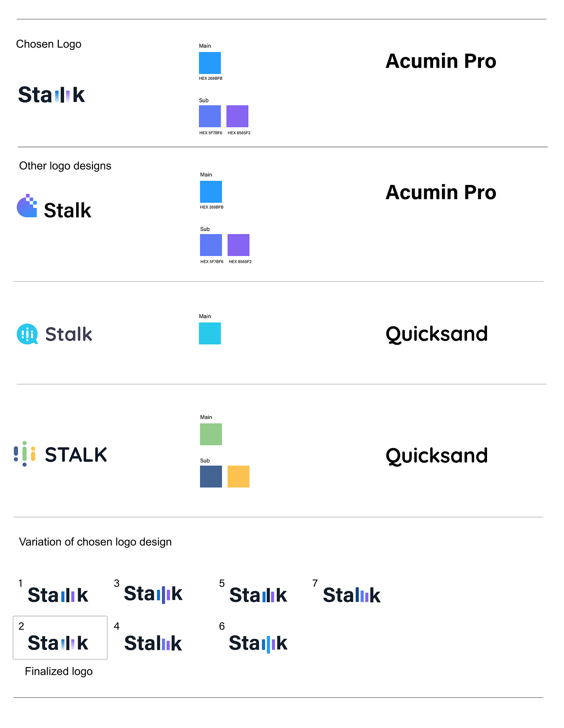This screenshot has width=564, height=728.
Task: Select logo variation number 1
Action: point(58,595)
